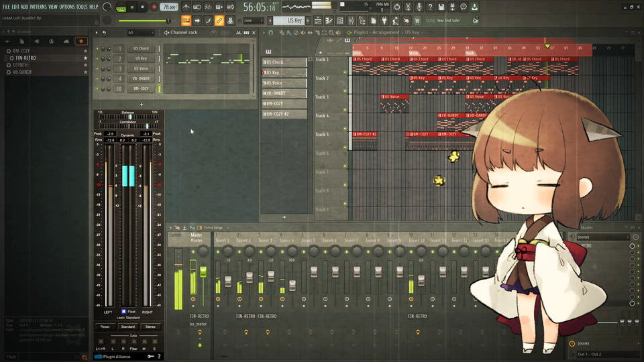Open the FILE menu
The image size is (644, 362).
pyautogui.click(x=6, y=7)
